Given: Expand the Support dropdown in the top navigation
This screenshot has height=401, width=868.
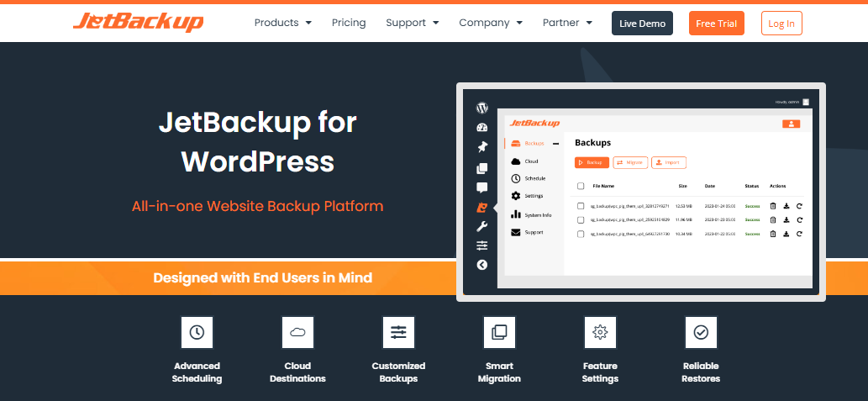Looking at the screenshot, I should coord(413,23).
